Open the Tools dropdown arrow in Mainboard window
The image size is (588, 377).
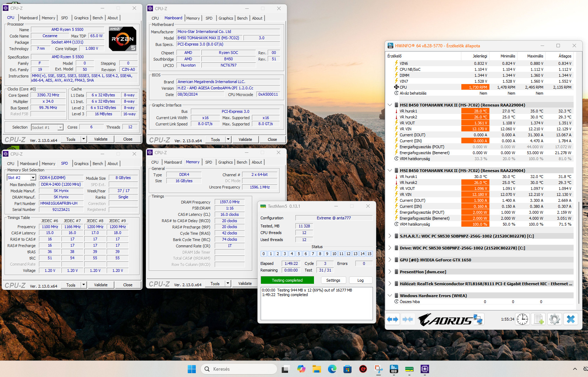[228, 139]
